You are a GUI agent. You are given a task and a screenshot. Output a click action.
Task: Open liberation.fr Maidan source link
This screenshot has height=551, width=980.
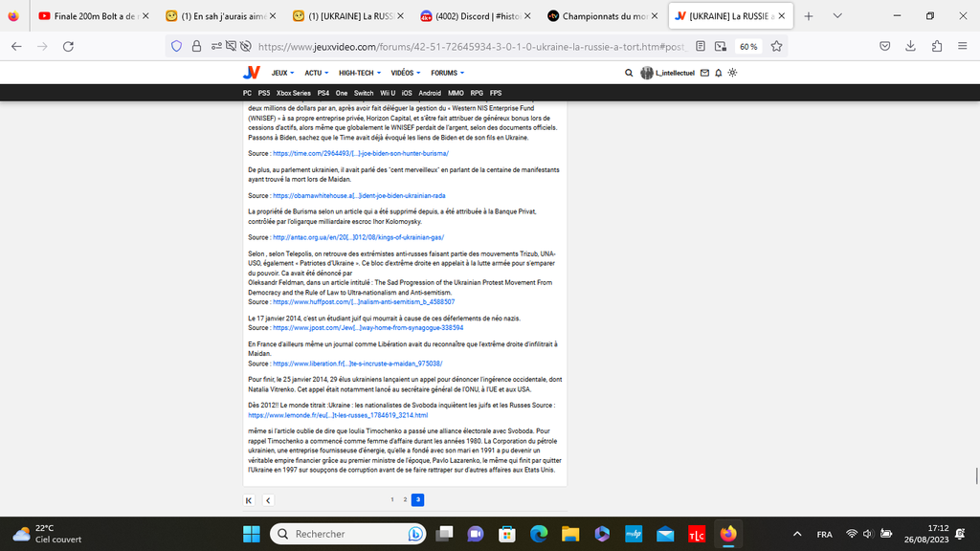[x=358, y=364]
